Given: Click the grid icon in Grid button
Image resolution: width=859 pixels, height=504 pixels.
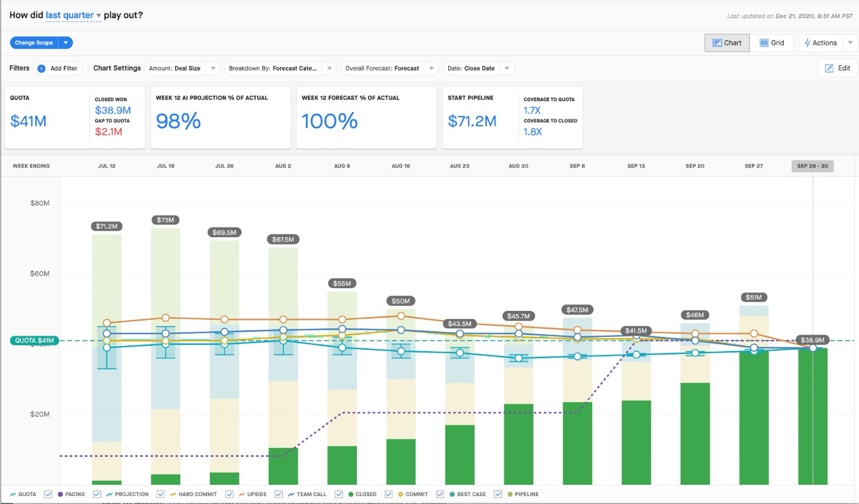Looking at the screenshot, I should [x=764, y=43].
